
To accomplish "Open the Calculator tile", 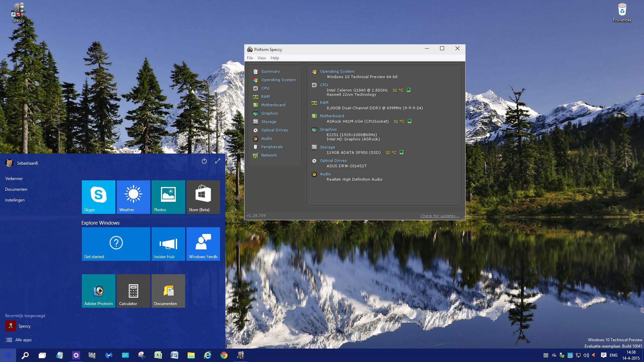I will (x=133, y=291).
